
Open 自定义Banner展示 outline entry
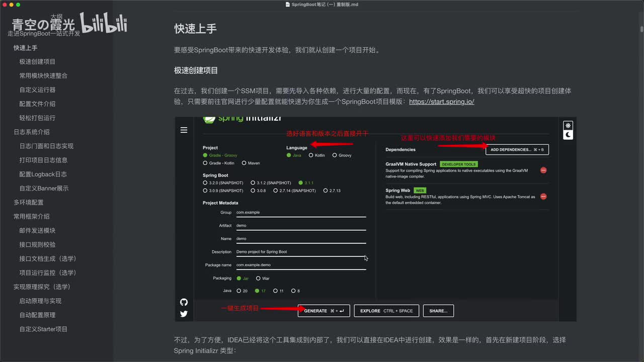44,189
